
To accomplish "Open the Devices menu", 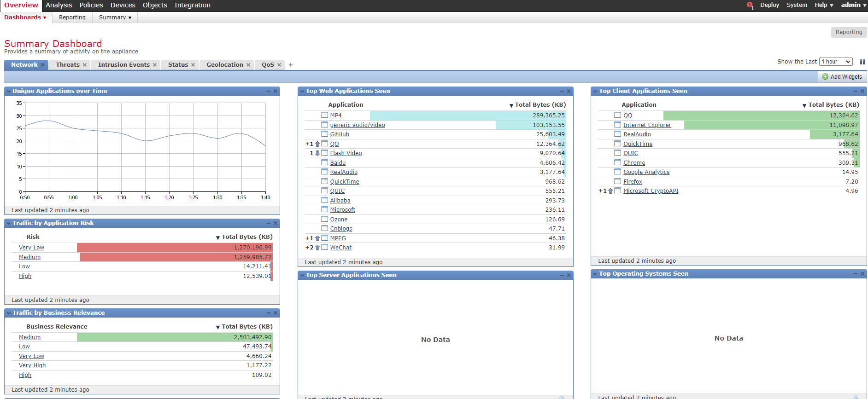I will [123, 5].
